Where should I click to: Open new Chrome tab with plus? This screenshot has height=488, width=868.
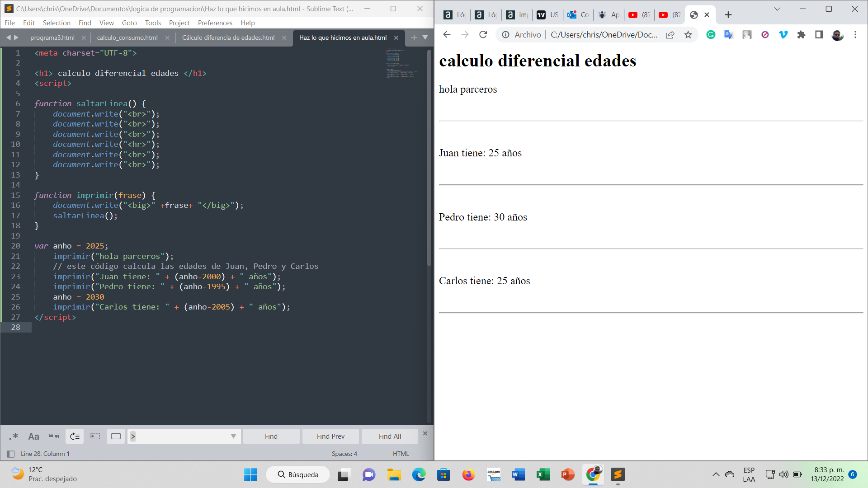[x=728, y=15]
